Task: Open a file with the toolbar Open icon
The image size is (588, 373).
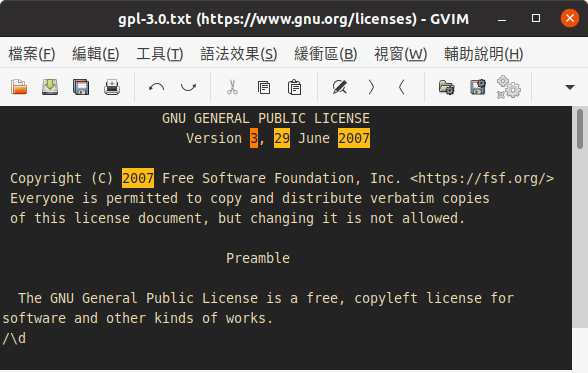Action: 19,87
